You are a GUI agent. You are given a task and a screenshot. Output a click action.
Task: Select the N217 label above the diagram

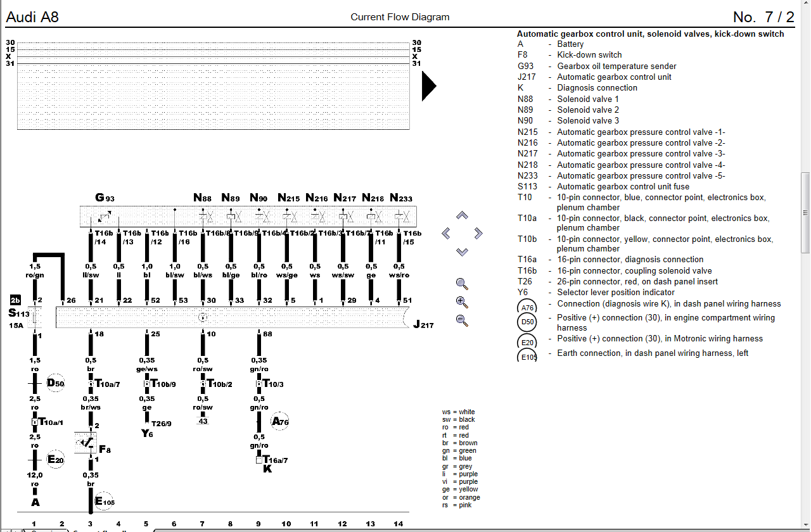click(x=345, y=198)
